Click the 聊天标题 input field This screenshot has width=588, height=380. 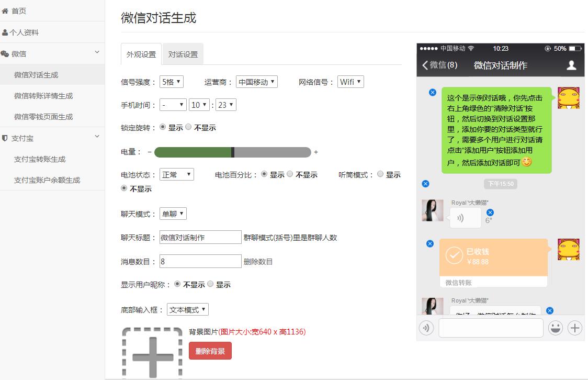[x=200, y=237]
